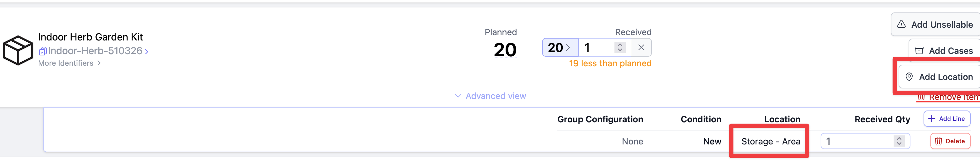980x160 pixels.
Task: Click the line Received Qty input
Action: pos(856,141)
